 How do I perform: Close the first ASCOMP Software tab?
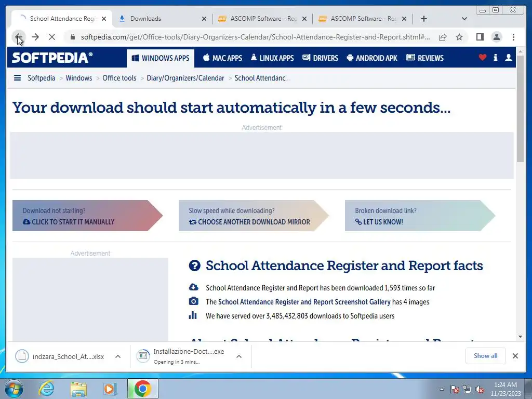[x=304, y=19]
